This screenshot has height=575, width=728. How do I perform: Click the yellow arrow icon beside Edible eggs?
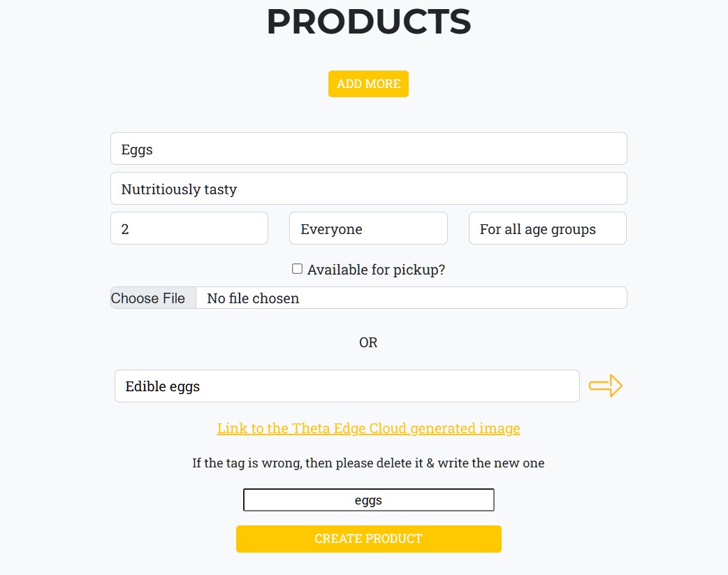pyautogui.click(x=605, y=386)
